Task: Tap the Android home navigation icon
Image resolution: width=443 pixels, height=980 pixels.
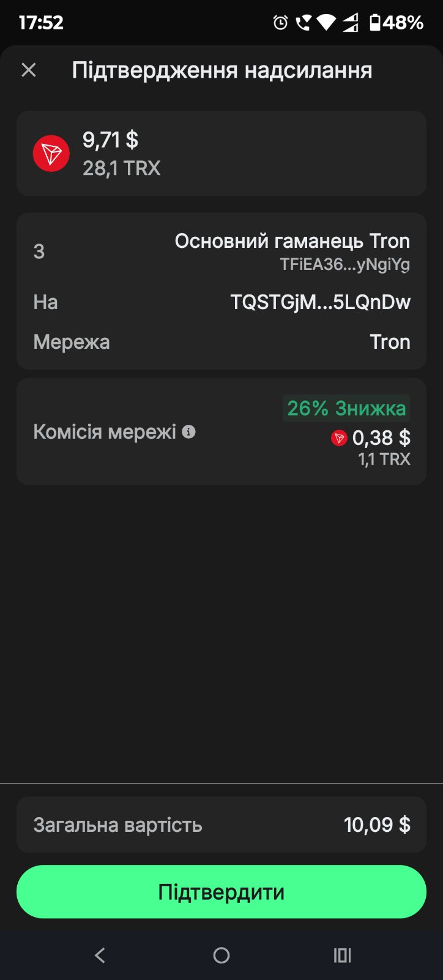Action: click(221, 955)
